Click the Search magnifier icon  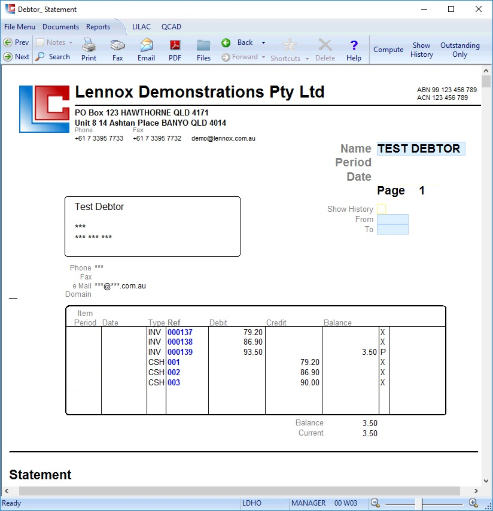(x=40, y=56)
